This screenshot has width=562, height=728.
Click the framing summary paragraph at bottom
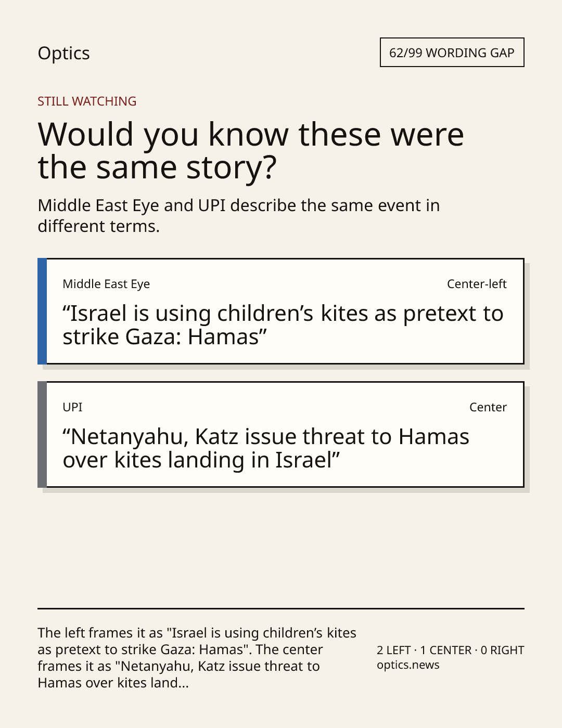(x=197, y=658)
